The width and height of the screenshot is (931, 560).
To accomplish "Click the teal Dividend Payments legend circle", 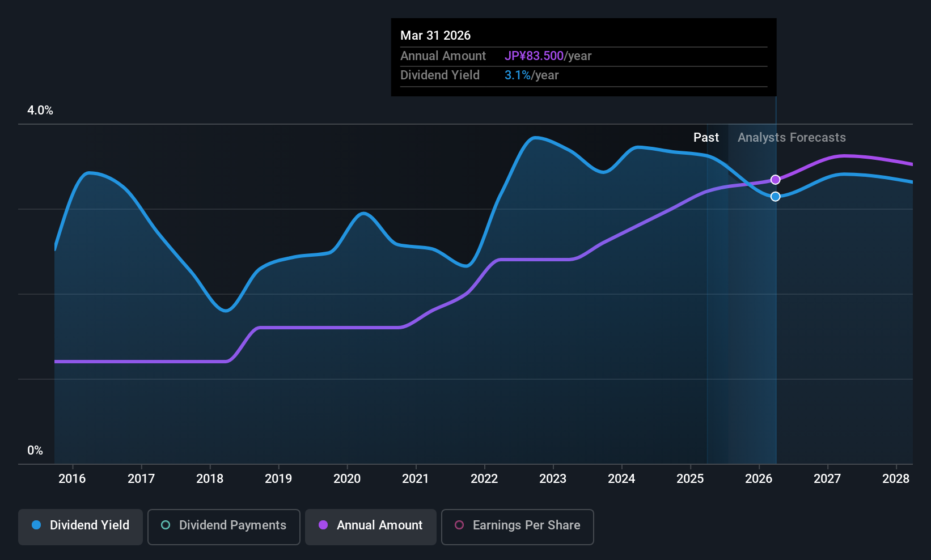I will pyautogui.click(x=166, y=525).
